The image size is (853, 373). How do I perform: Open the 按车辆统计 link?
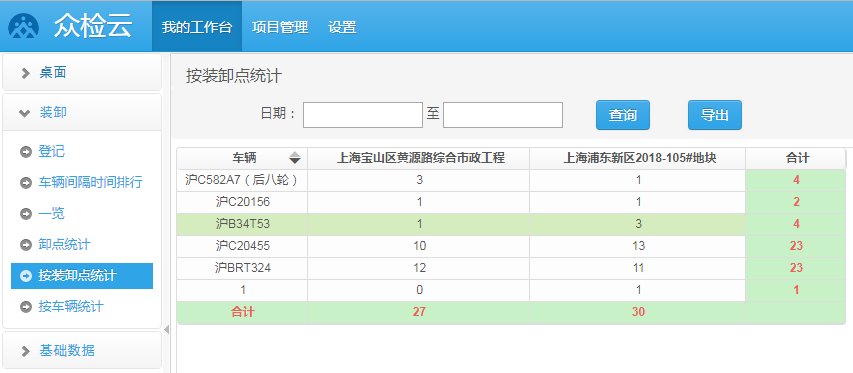[71, 307]
